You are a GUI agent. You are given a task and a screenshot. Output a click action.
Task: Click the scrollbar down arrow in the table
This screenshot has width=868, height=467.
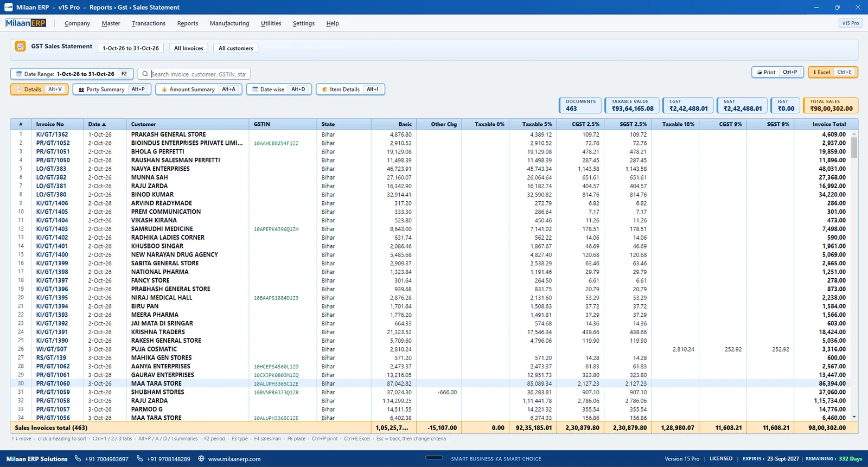(x=854, y=417)
